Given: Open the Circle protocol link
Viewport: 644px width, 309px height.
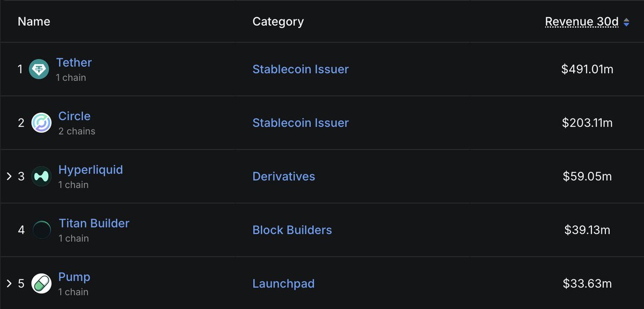Looking at the screenshot, I should [x=75, y=116].
